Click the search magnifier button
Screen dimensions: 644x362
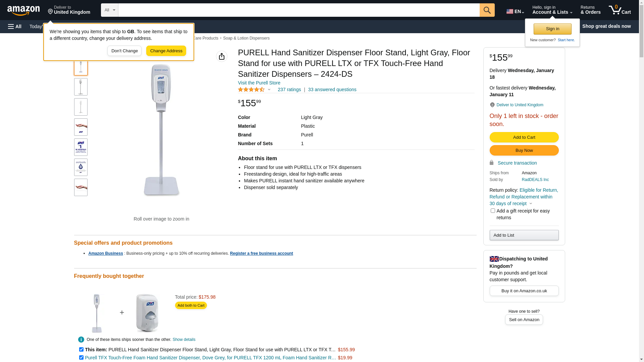tap(487, 10)
